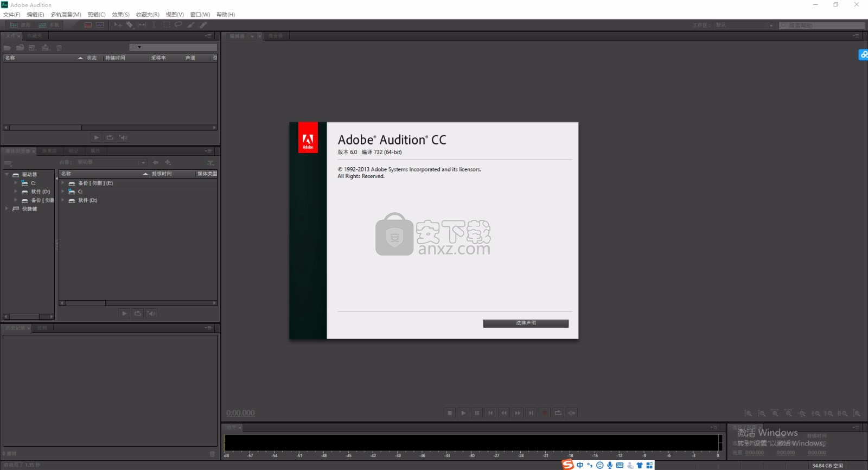Open 效果(S) menu
Viewport: 868px width, 470px height.
point(120,15)
